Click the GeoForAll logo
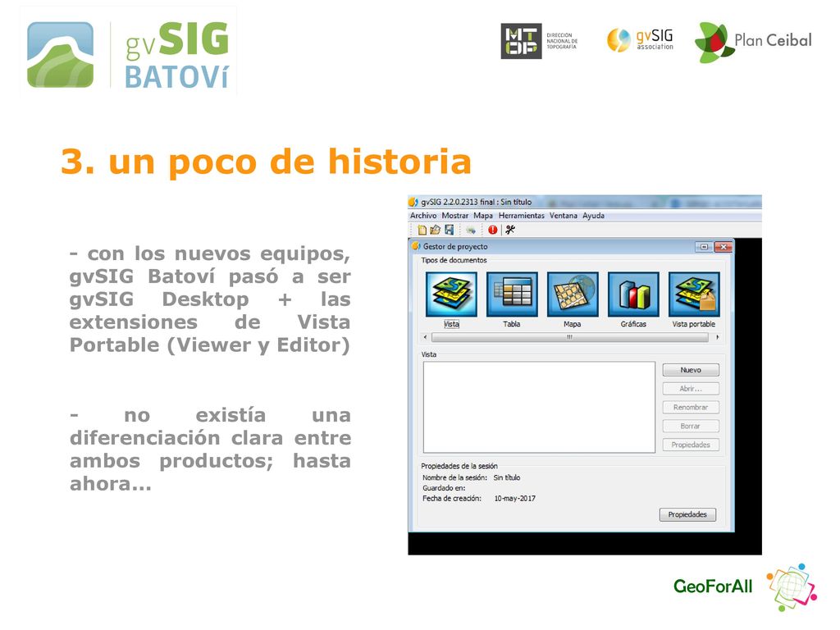This screenshot has width=840, height=630. point(745,587)
